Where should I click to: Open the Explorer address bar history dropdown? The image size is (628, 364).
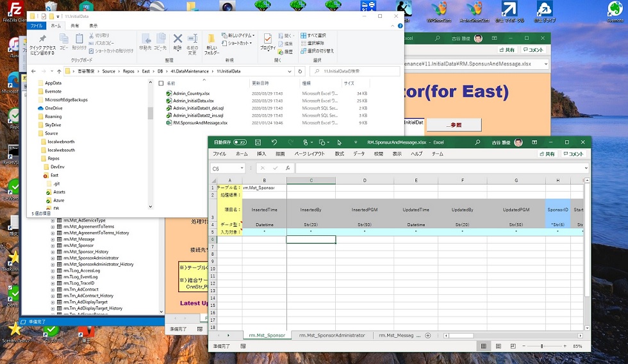(x=289, y=71)
